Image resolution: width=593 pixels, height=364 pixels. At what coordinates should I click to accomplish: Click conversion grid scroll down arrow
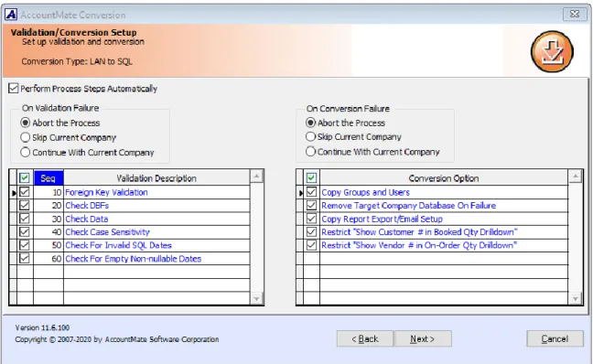[575, 299]
